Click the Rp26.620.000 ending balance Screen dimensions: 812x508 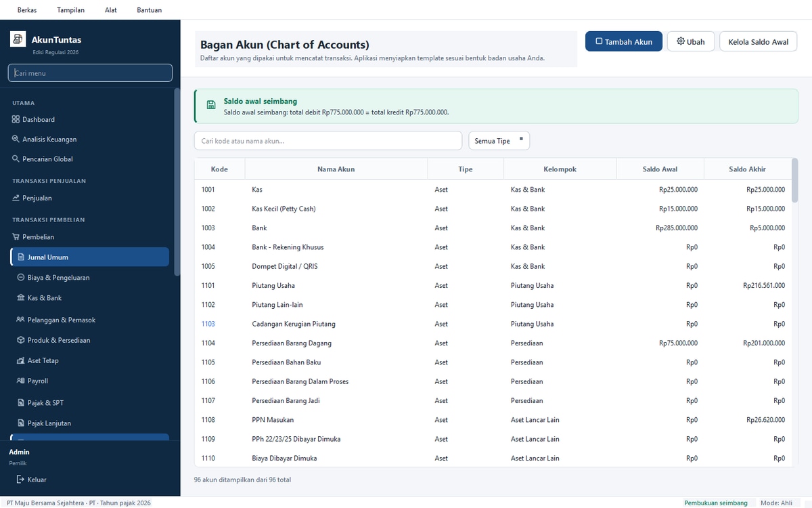(x=766, y=420)
